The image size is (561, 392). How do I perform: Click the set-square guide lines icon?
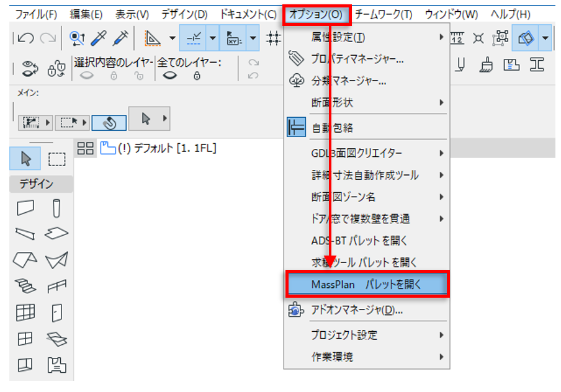click(153, 38)
